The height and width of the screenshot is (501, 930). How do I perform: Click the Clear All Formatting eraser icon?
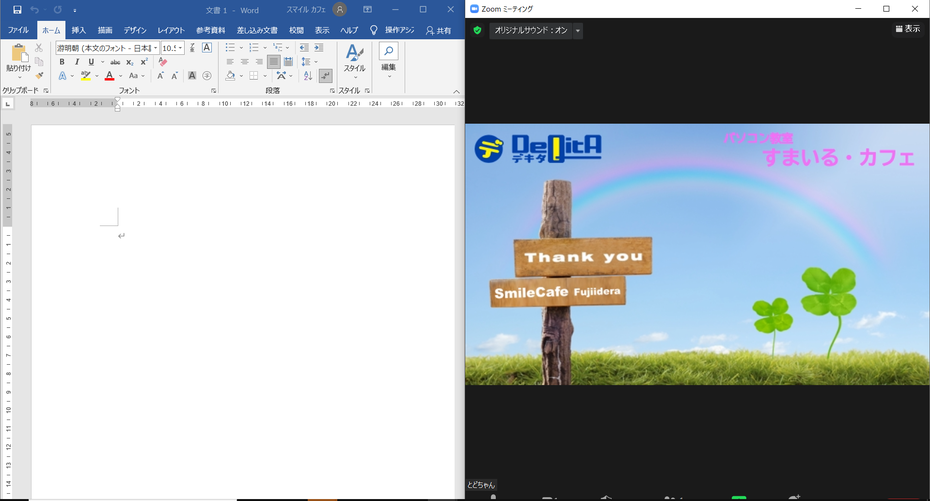click(x=163, y=62)
